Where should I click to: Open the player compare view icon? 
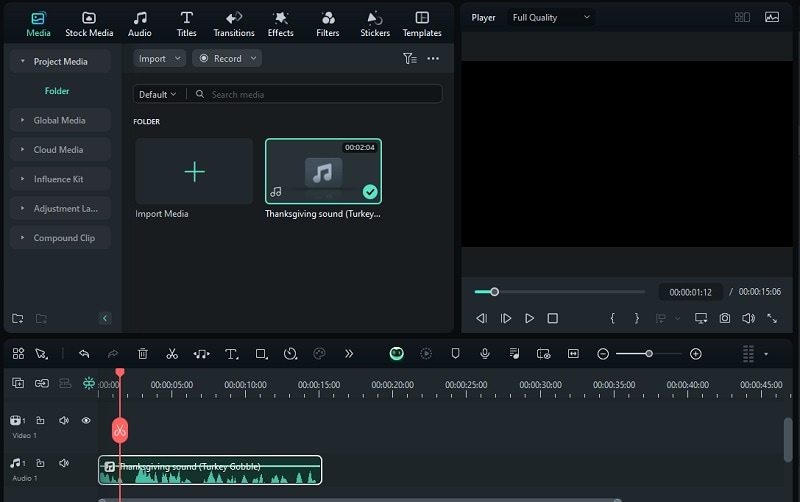coord(742,17)
